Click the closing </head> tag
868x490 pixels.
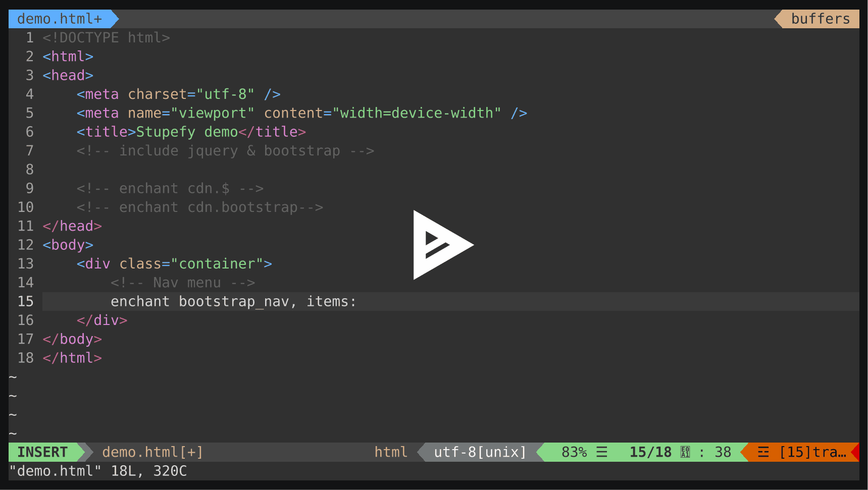tap(72, 226)
